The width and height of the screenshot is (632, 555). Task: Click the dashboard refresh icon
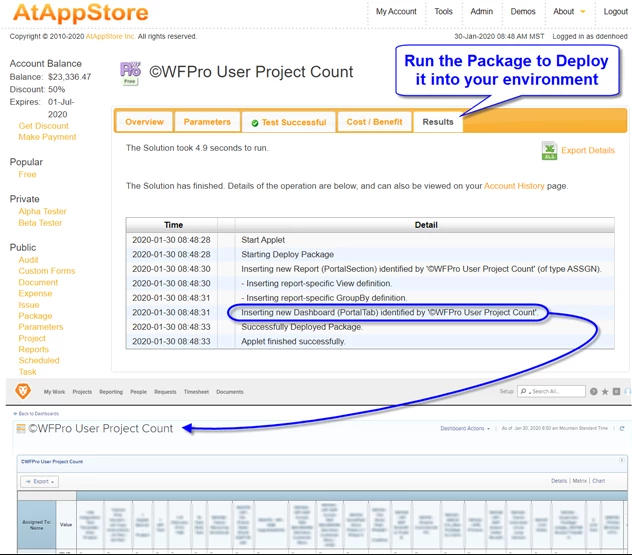coord(622,428)
